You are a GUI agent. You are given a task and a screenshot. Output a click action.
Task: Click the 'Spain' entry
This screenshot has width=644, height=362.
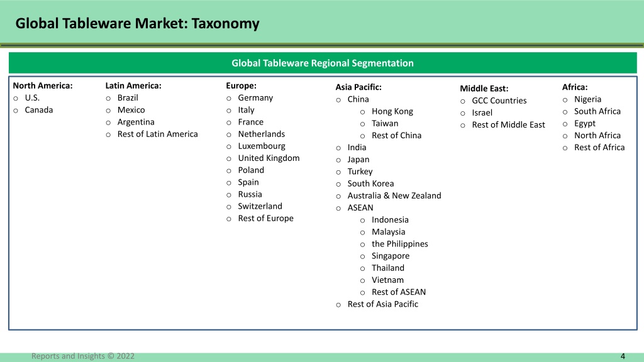(248, 182)
